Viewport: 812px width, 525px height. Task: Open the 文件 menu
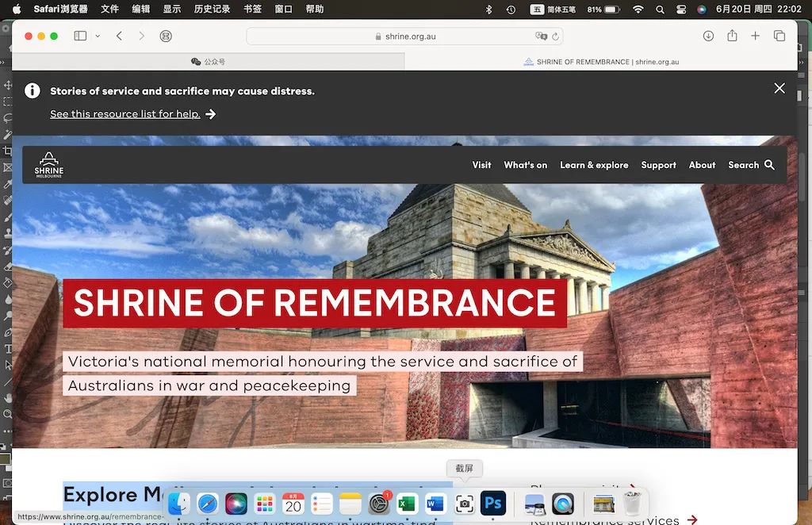point(109,9)
